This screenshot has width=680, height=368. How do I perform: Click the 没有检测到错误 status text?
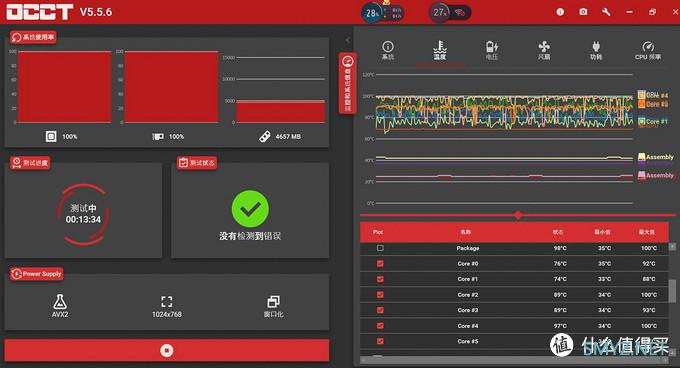(250, 236)
